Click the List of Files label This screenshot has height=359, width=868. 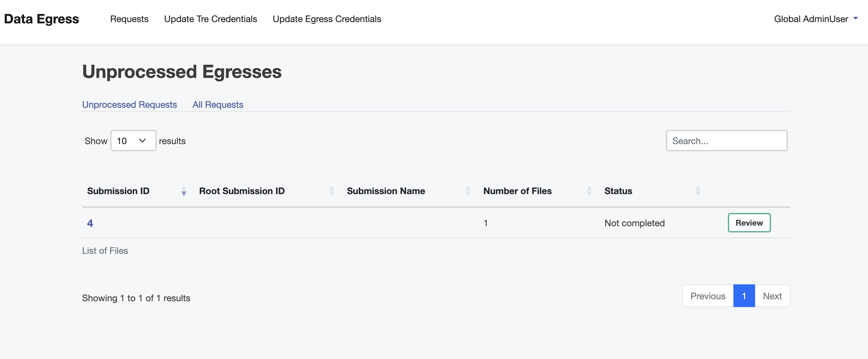[105, 251]
